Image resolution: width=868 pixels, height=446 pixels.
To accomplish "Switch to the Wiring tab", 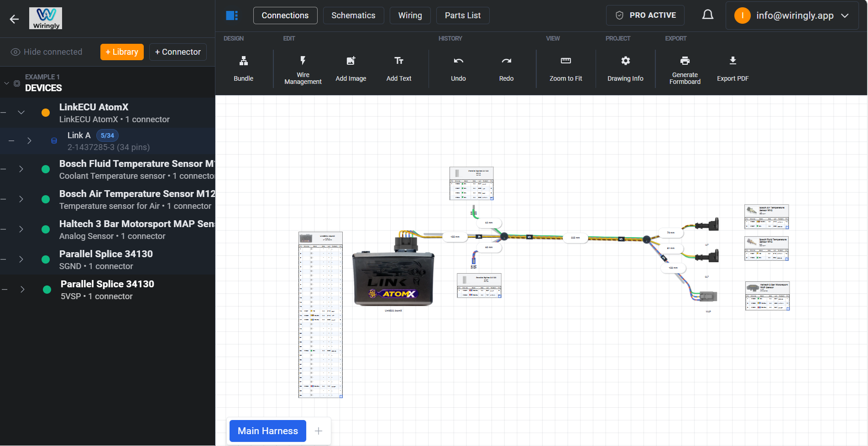I will tap(410, 16).
